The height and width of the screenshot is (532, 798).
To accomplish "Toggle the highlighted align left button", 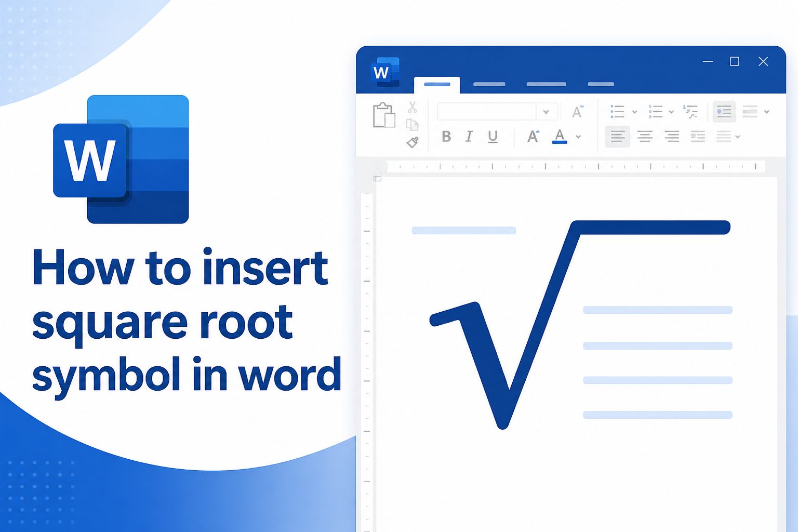I will pos(618,137).
